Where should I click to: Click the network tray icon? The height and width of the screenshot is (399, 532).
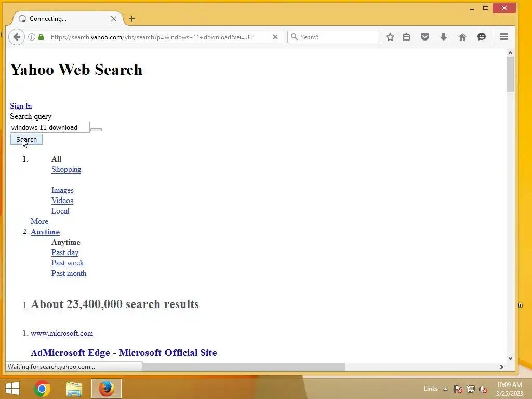[470, 389]
